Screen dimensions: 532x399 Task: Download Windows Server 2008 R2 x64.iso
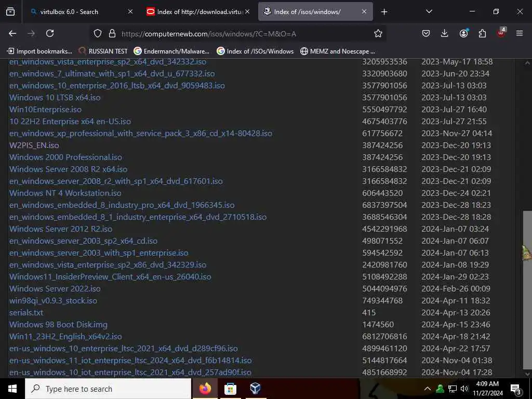tap(68, 169)
